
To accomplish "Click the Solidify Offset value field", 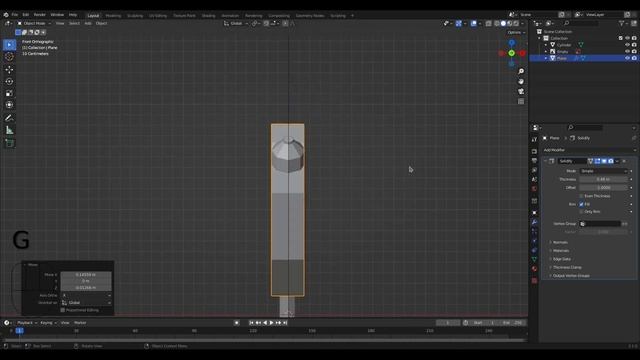I will coord(603,188).
